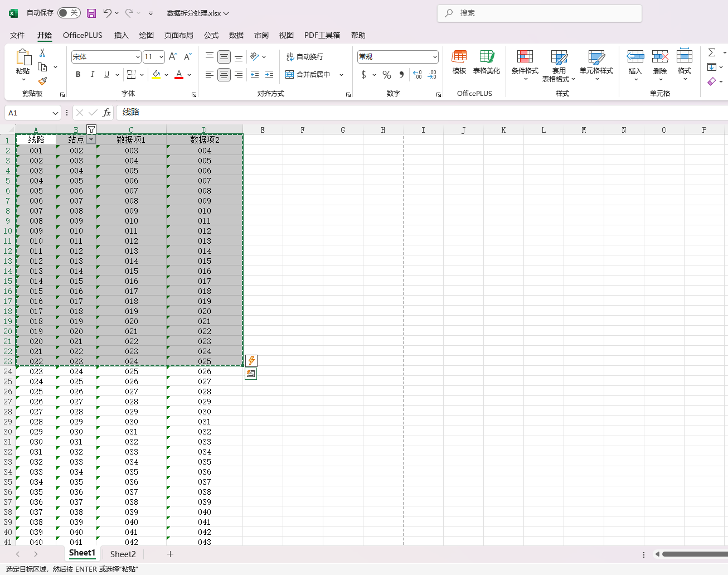Viewport: 728px width, 575px height.
Task: Click the Cut scissors icon
Action: pos(42,53)
